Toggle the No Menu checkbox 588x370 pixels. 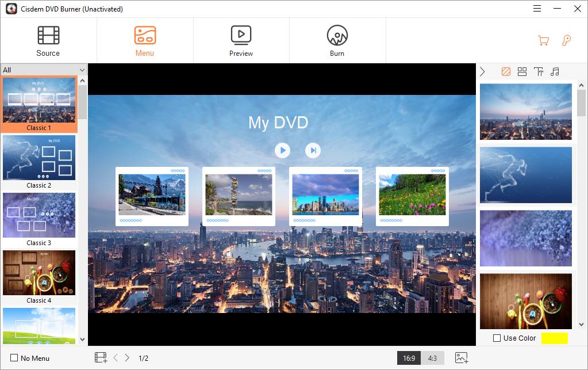click(14, 357)
